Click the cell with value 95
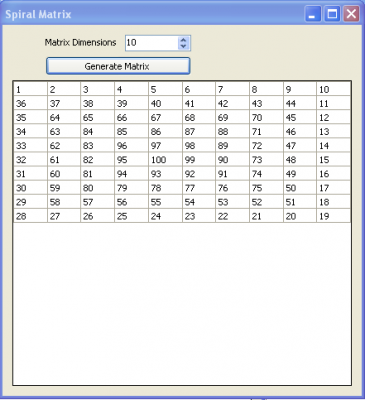The image size is (365, 400). (x=132, y=160)
